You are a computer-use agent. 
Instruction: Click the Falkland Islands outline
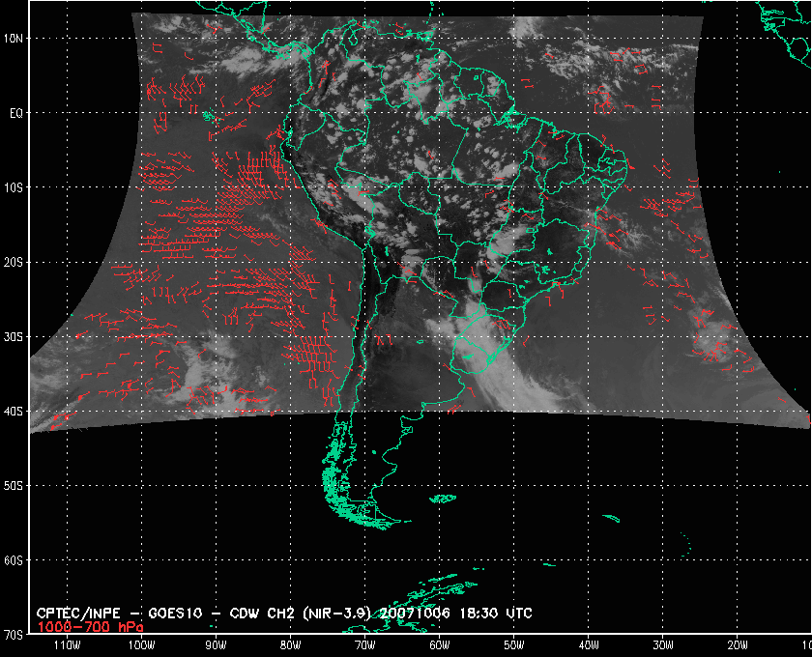[x=443, y=499]
